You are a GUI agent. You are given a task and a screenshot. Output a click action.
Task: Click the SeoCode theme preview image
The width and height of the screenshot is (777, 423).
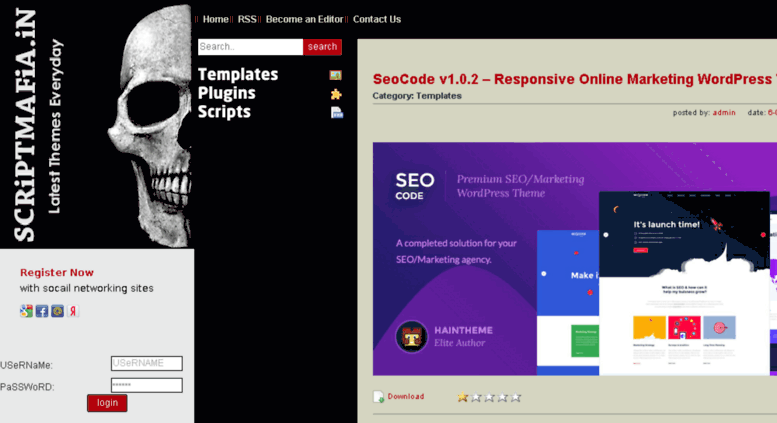[x=575, y=259]
